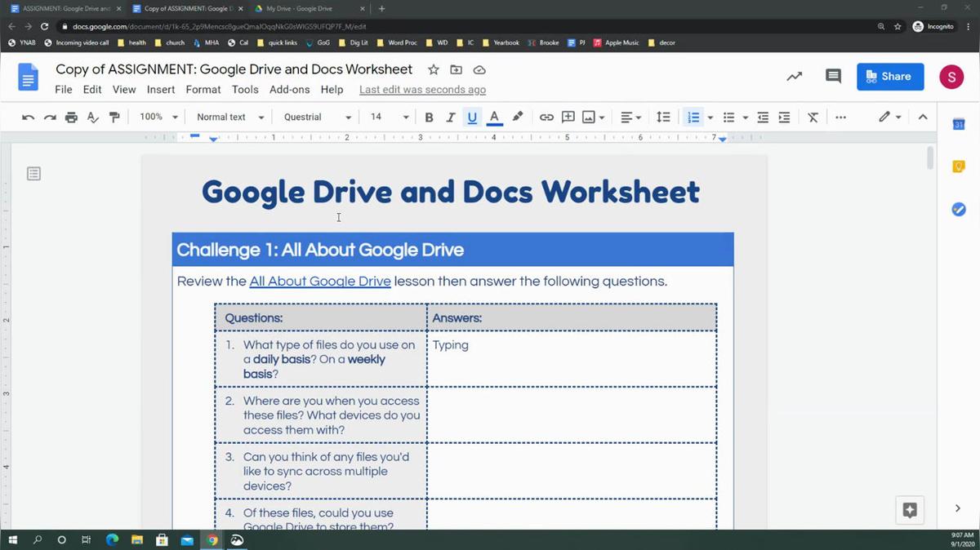Open 'Last edit was seconds ago' link

(422, 90)
